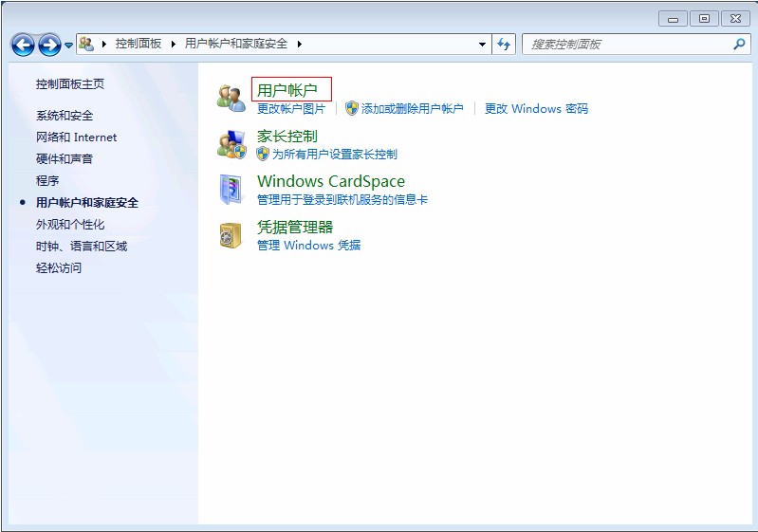Click into the 搜索控制面板 search box
The image size is (758, 532).
pyautogui.click(x=626, y=44)
